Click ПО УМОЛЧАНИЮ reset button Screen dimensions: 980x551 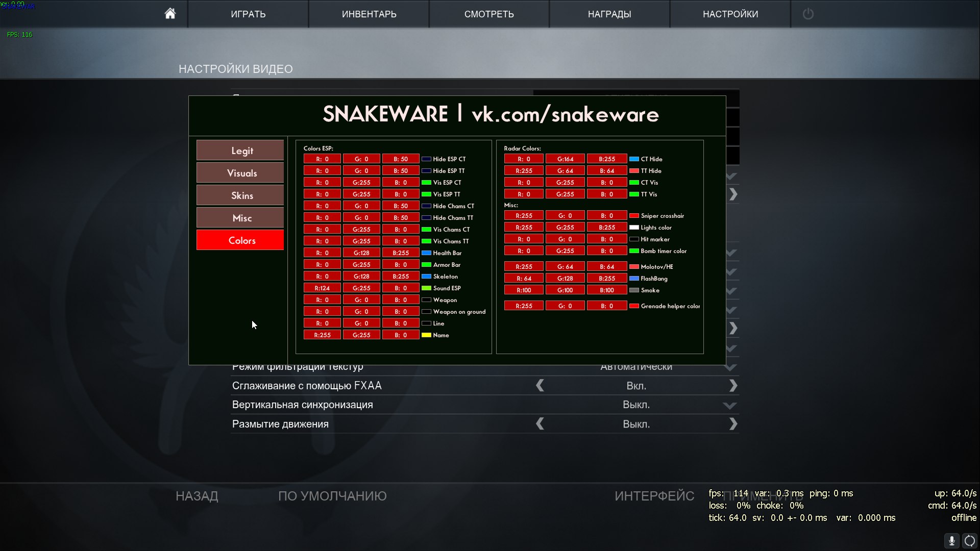pyautogui.click(x=332, y=496)
